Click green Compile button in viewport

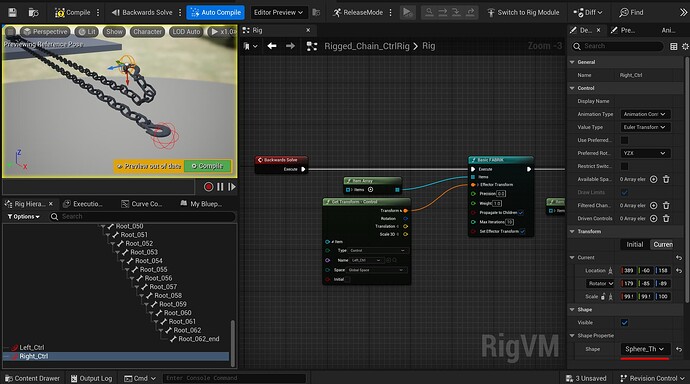tap(207, 166)
